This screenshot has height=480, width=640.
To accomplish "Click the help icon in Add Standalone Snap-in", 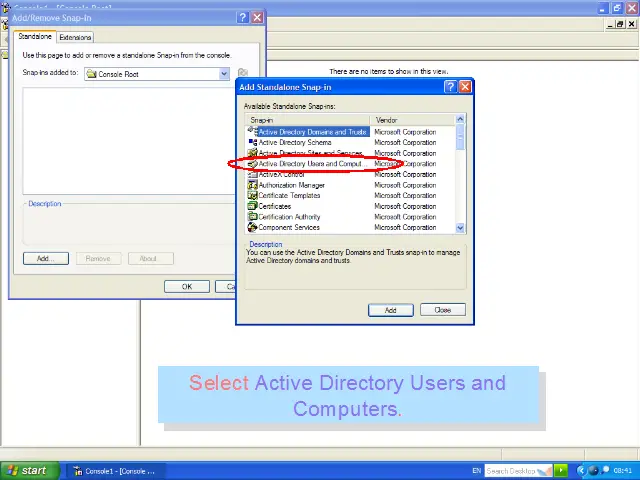I will 450,87.
